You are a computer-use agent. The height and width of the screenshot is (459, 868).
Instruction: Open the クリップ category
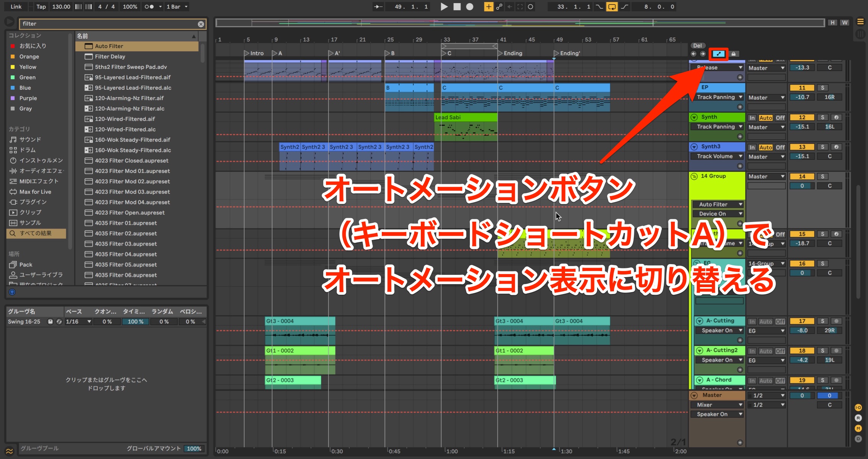(x=30, y=212)
